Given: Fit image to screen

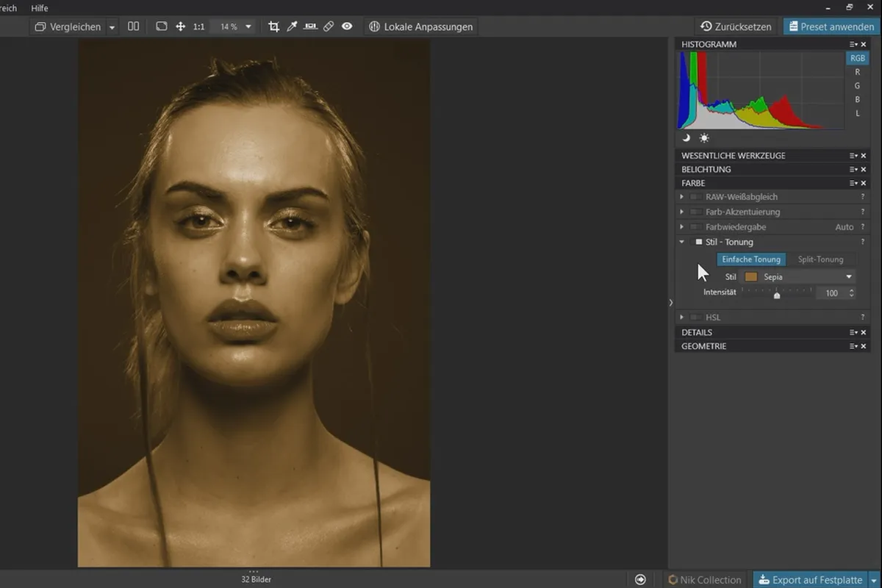Looking at the screenshot, I should (x=162, y=26).
